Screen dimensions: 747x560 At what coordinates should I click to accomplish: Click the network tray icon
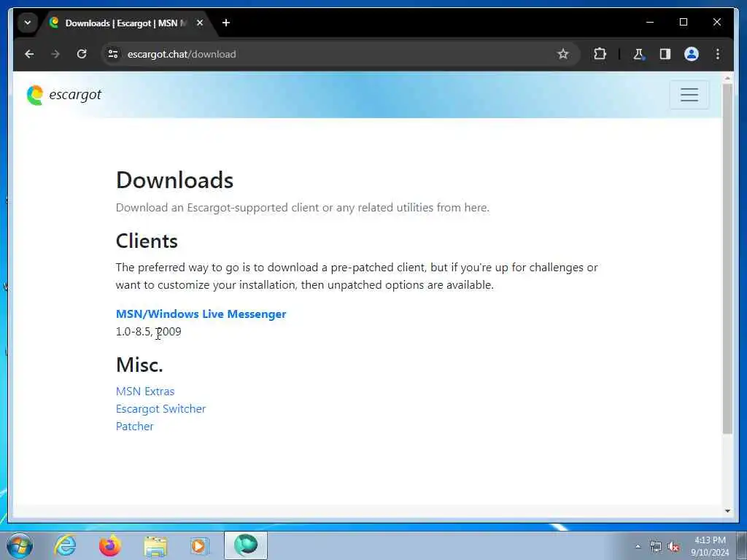coord(656,547)
